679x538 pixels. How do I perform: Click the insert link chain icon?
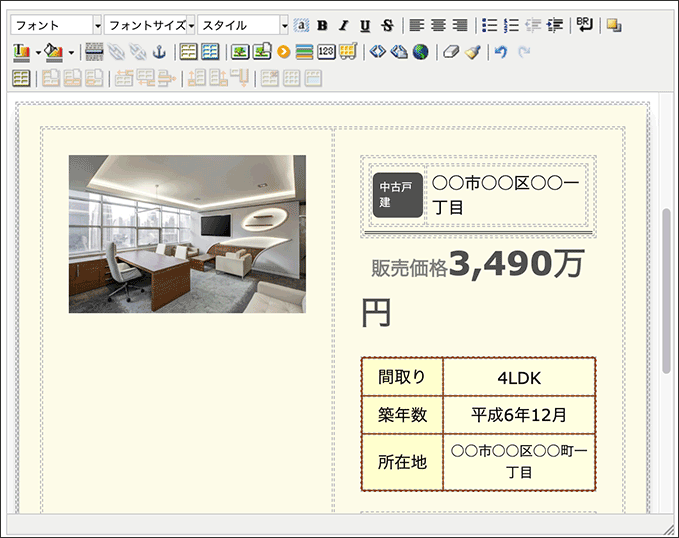pos(116,52)
